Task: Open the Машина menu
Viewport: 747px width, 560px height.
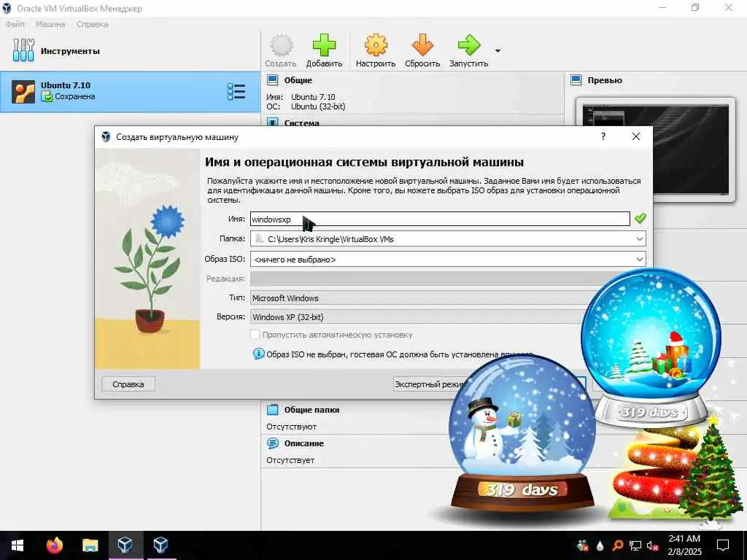Action: tap(50, 24)
